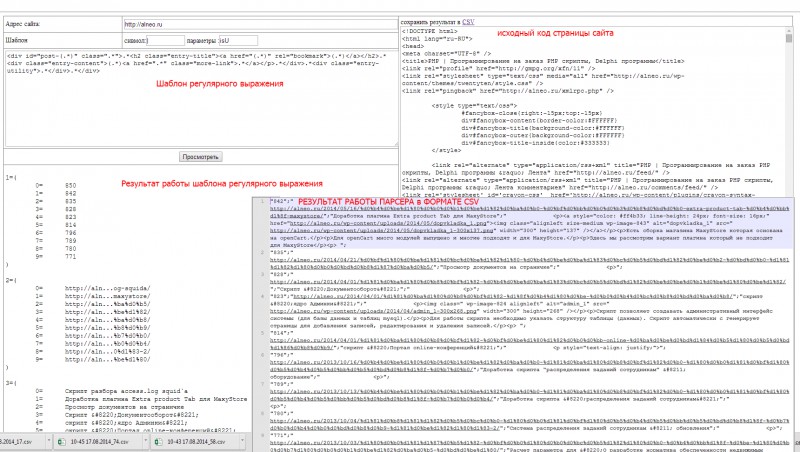The height and width of the screenshot is (452, 800).
Task: Click result http://aln...og-squida/ in group 2
Action: (x=107, y=288)
